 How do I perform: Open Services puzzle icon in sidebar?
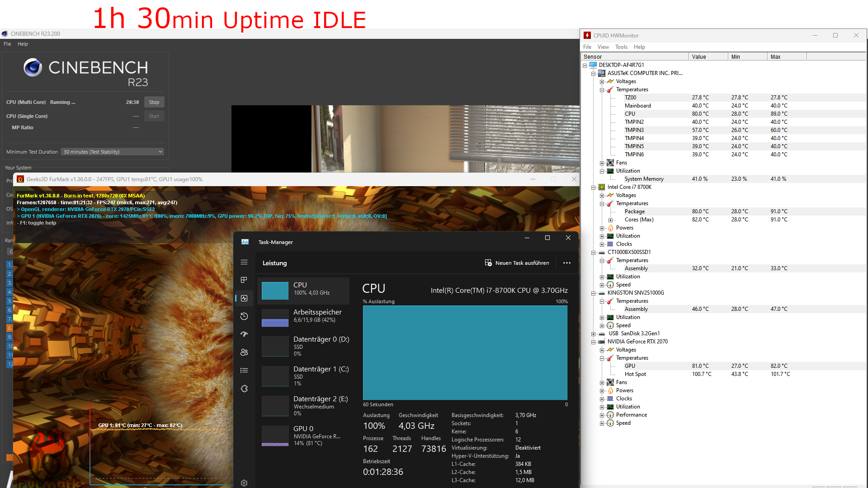pos(244,389)
